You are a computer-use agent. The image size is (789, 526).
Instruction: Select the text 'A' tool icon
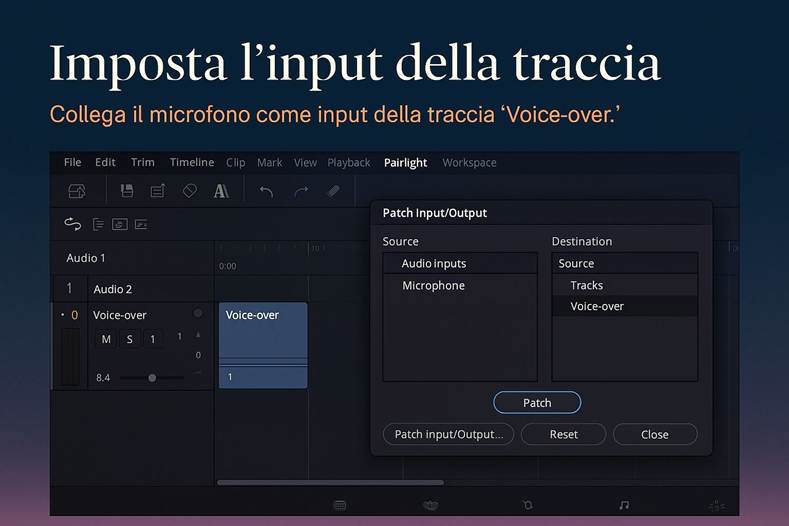(x=221, y=191)
